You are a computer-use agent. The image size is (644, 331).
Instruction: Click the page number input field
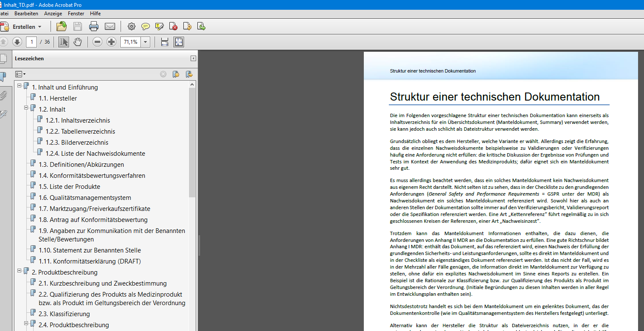click(x=31, y=42)
